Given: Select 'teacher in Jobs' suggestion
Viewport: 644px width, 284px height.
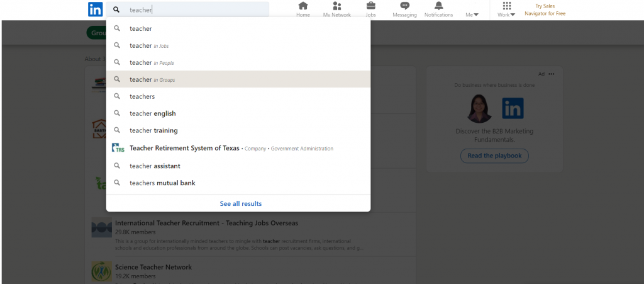Looking at the screenshot, I should click(x=238, y=45).
